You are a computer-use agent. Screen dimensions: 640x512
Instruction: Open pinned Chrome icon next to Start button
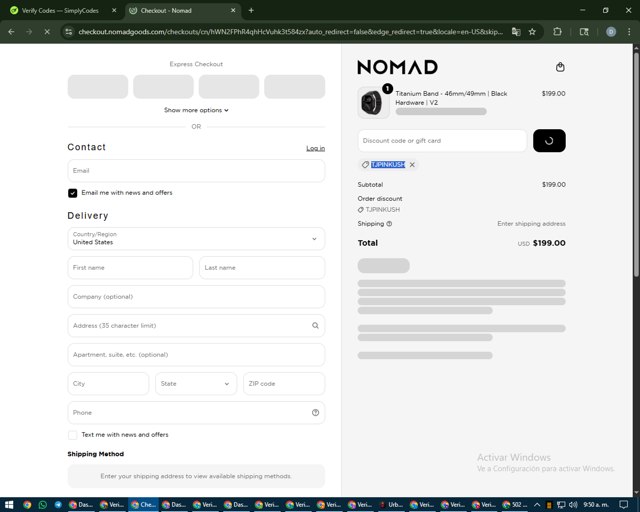coord(27,505)
